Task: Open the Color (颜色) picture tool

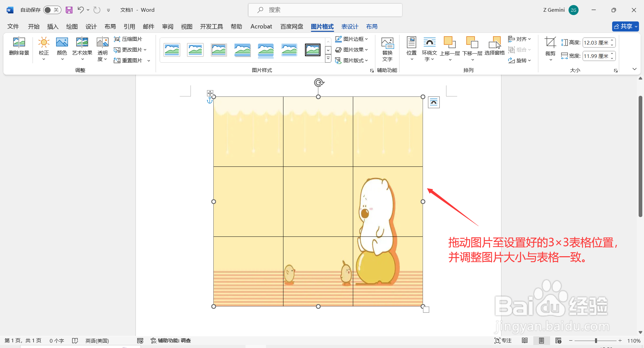Action: (x=62, y=48)
